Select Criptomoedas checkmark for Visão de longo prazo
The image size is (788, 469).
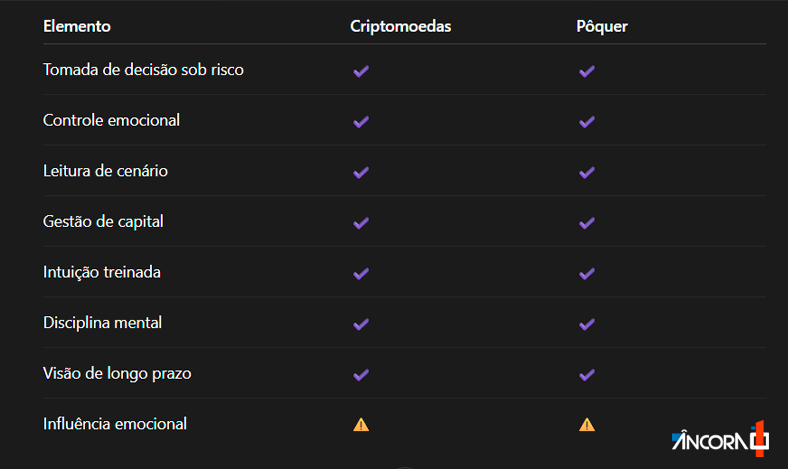tap(361, 375)
